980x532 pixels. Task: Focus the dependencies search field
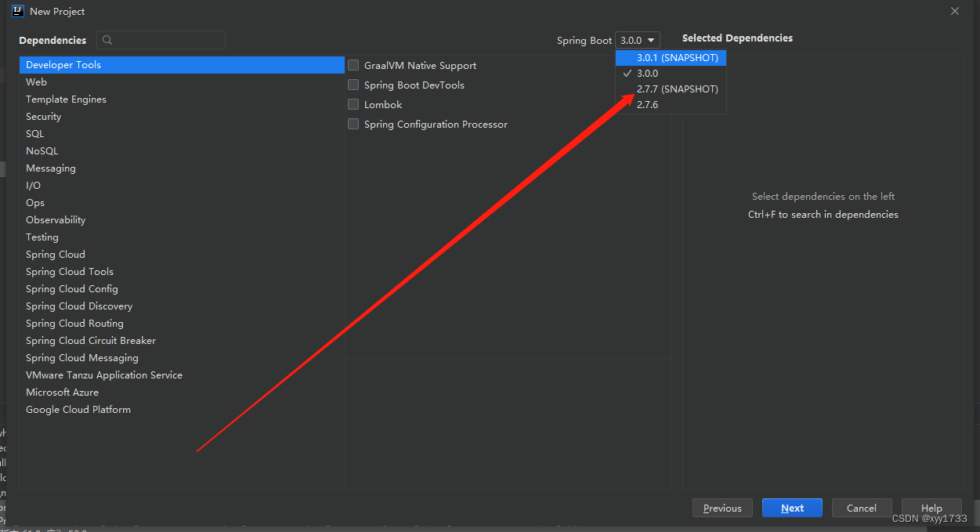[161, 40]
